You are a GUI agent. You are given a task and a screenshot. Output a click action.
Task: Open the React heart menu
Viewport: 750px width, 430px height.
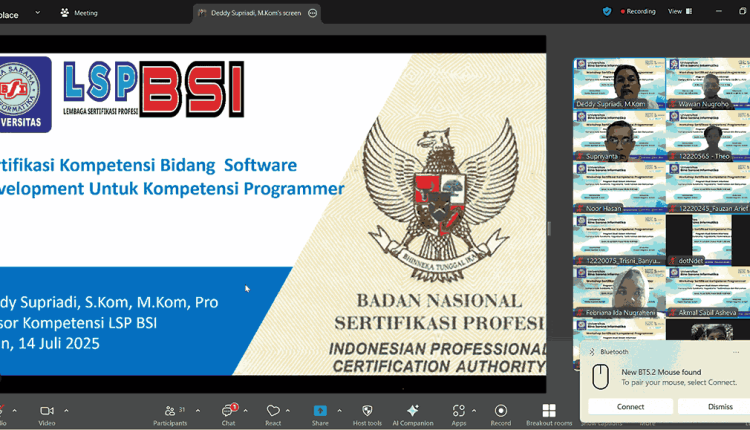273,415
